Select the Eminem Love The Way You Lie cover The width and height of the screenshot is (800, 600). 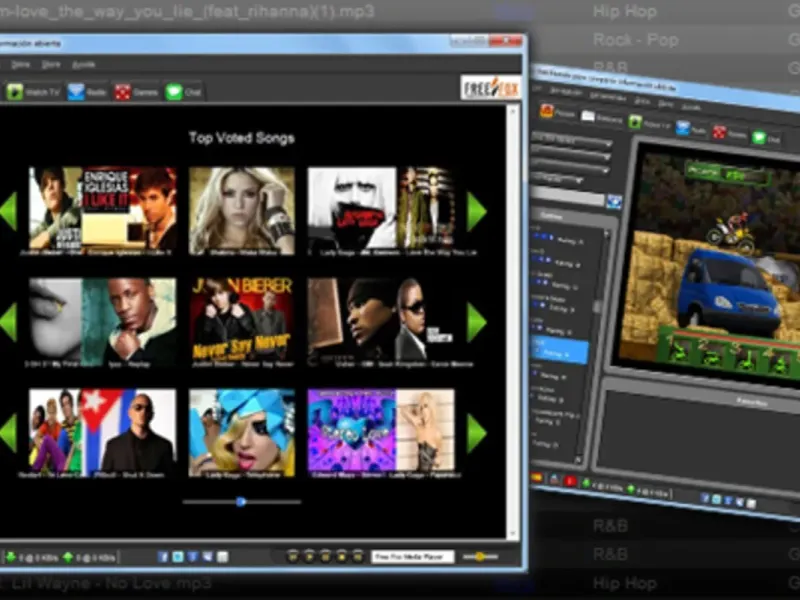coord(426,209)
